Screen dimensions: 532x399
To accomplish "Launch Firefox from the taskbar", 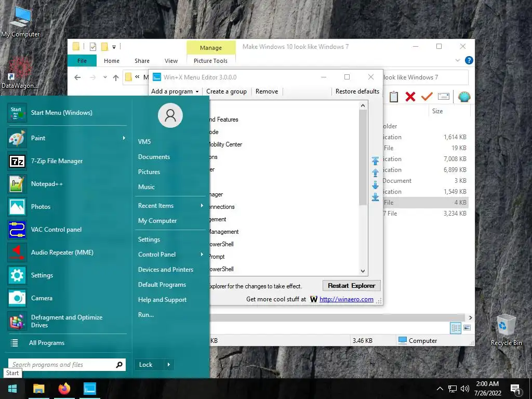I will pyautogui.click(x=64, y=389).
